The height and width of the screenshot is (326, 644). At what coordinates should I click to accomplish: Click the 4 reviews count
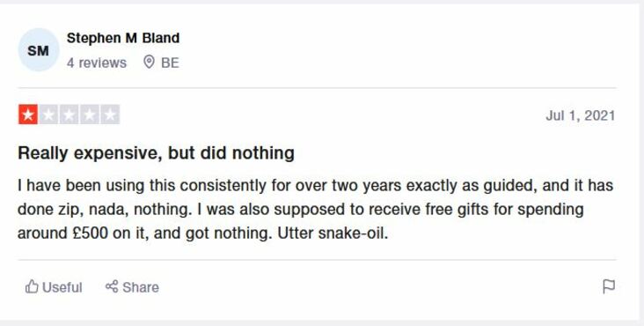(x=97, y=63)
